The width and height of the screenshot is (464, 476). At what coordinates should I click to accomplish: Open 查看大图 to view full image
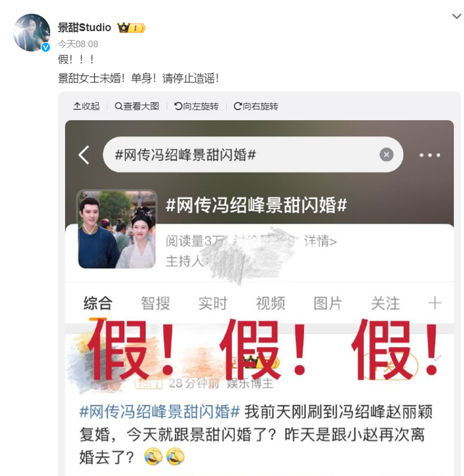[137, 106]
